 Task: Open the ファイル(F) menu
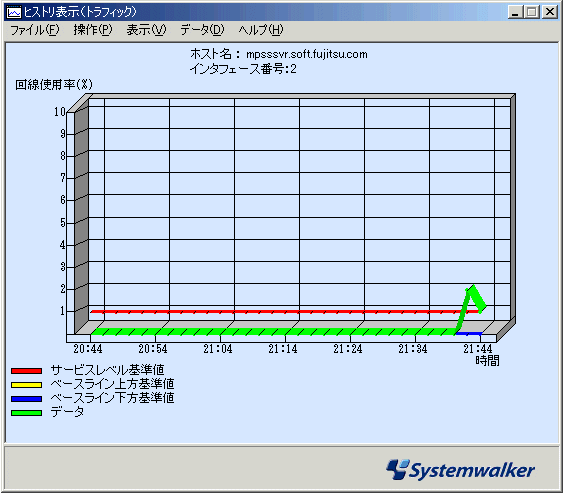point(35,30)
